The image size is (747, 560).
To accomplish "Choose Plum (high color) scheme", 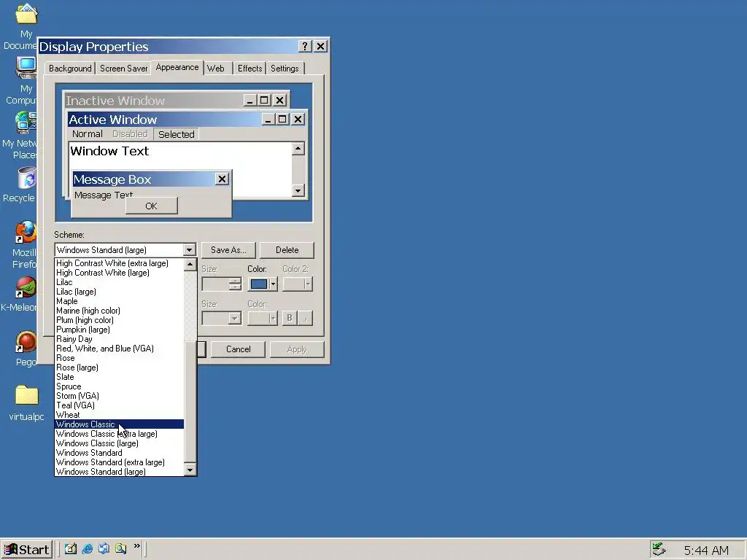I will pyautogui.click(x=119, y=321).
